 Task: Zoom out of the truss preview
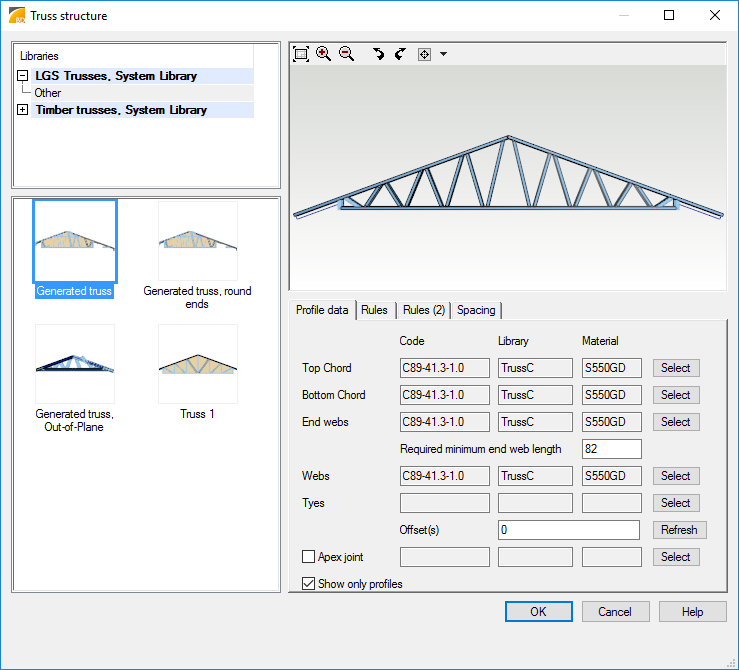[346, 54]
